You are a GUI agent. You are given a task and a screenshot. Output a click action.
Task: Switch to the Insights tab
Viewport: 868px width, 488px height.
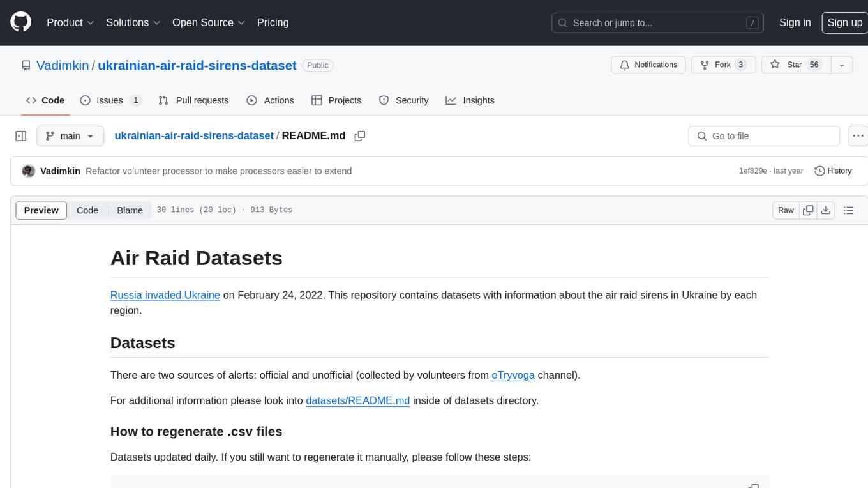[x=470, y=100]
